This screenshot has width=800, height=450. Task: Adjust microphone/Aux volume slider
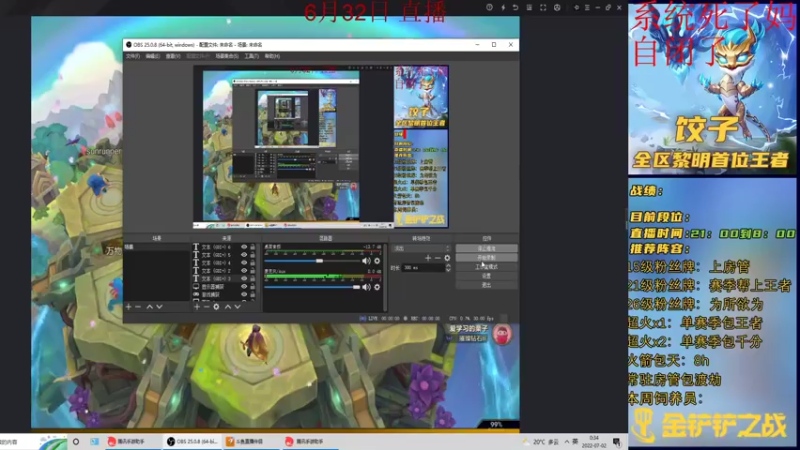click(x=312, y=287)
